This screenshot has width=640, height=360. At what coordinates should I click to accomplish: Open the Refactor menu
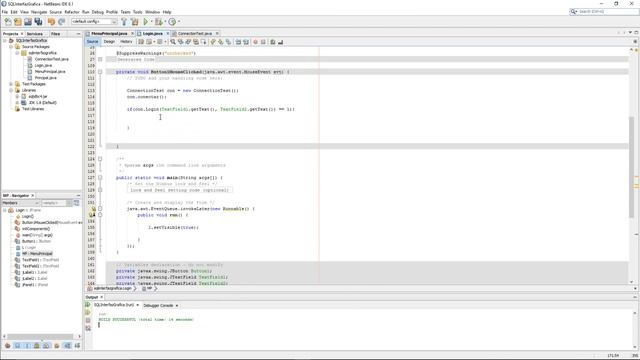pyautogui.click(x=72, y=12)
